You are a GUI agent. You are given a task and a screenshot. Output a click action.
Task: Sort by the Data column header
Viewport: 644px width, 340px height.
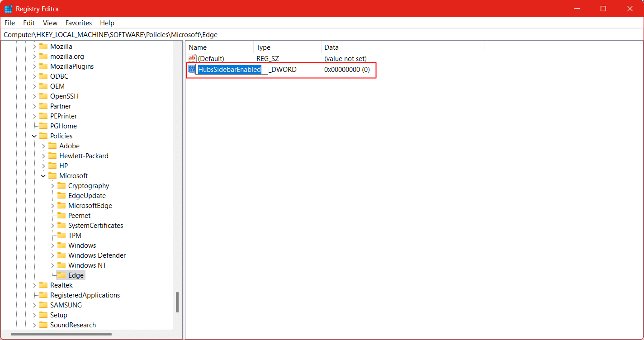tap(402, 47)
